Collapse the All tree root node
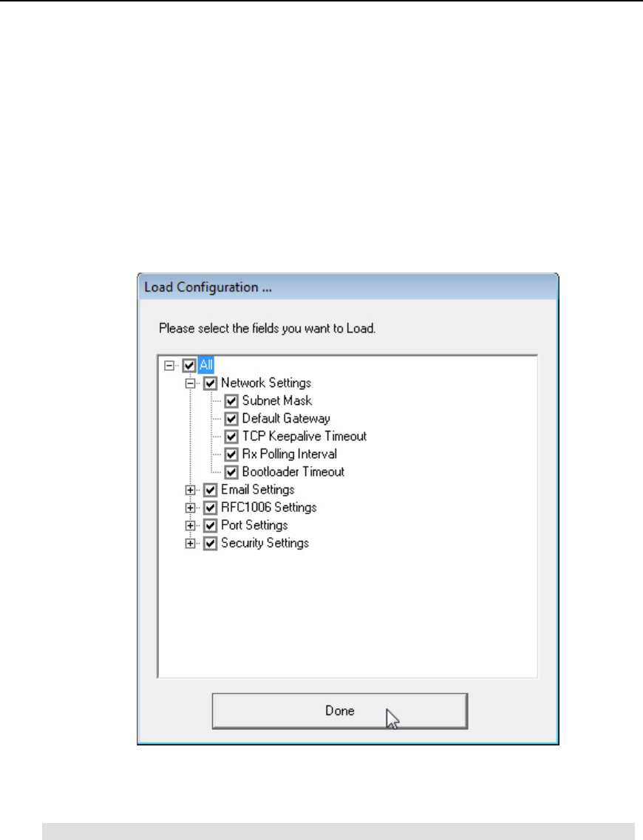Screen dimensions: 643x840 point(169,366)
